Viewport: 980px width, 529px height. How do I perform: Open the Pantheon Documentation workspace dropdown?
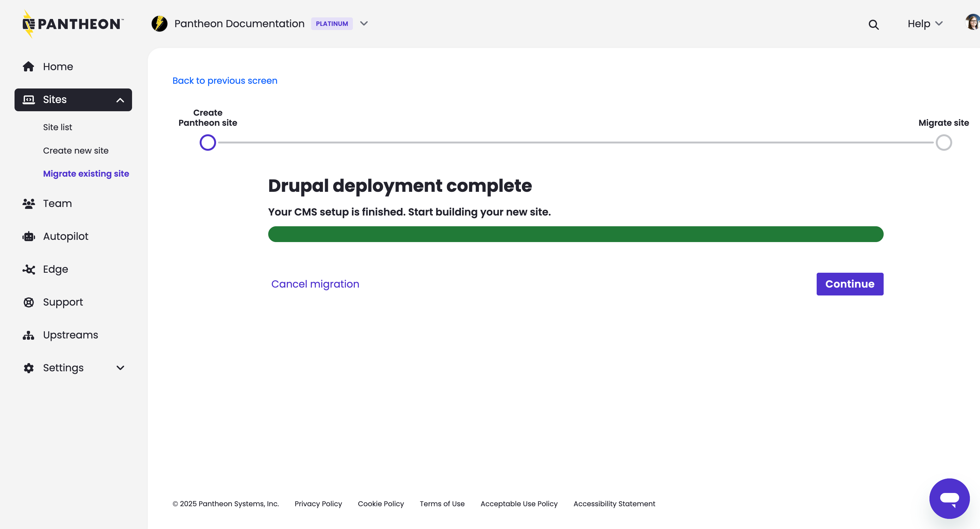(x=364, y=24)
